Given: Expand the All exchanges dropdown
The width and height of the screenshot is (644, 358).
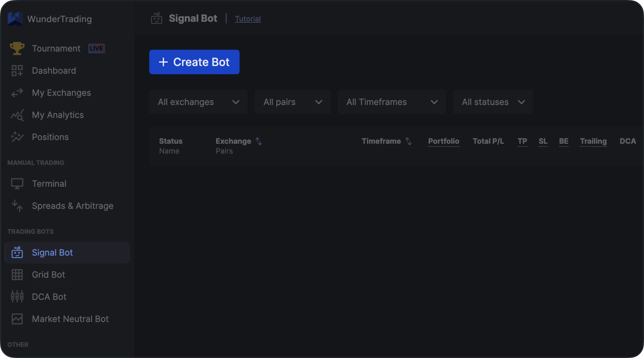Looking at the screenshot, I should point(198,102).
